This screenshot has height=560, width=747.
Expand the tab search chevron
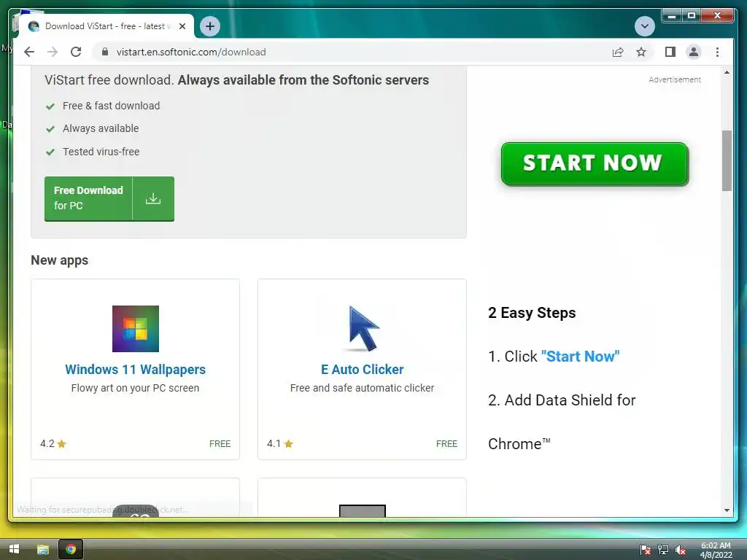click(645, 26)
